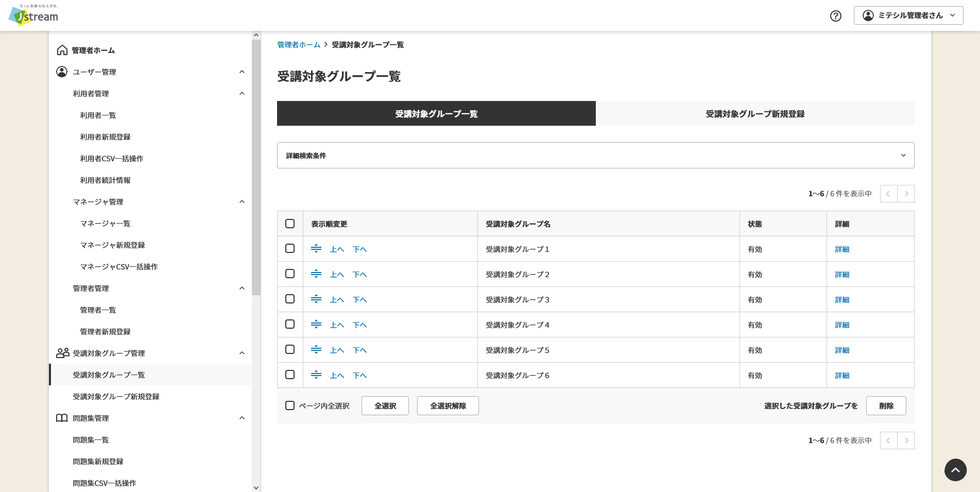Grab the reorder handle for 受講対象グループ3

[x=316, y=299]
